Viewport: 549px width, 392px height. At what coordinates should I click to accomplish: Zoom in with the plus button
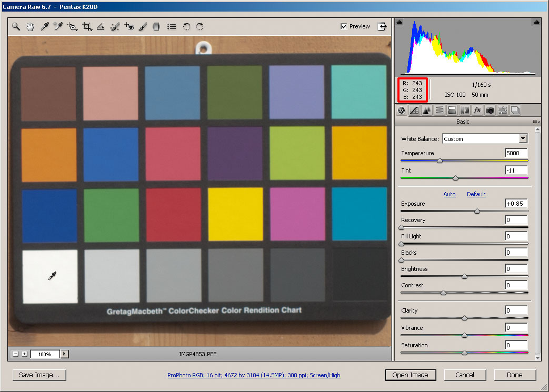click(x=25, y=354)
